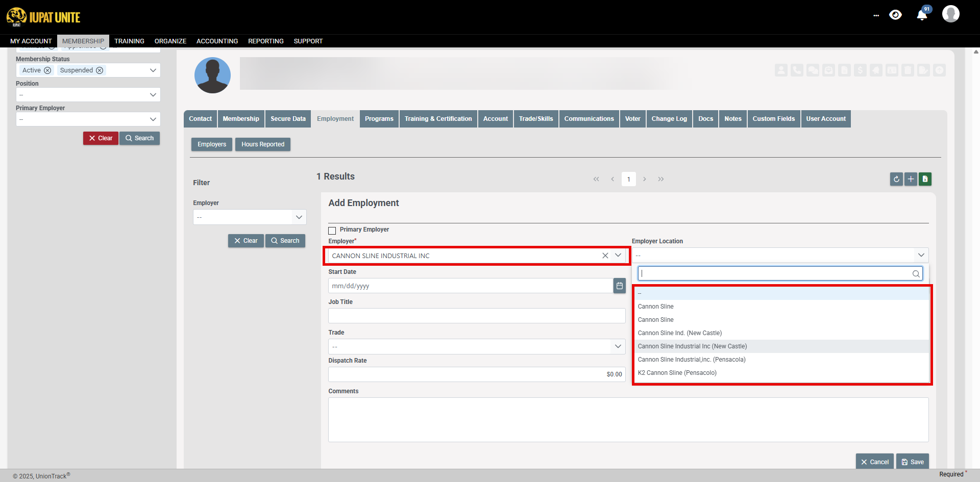The image size is (980, 482).
Task: Click the open envelope email icon
Action: [828, 70]
